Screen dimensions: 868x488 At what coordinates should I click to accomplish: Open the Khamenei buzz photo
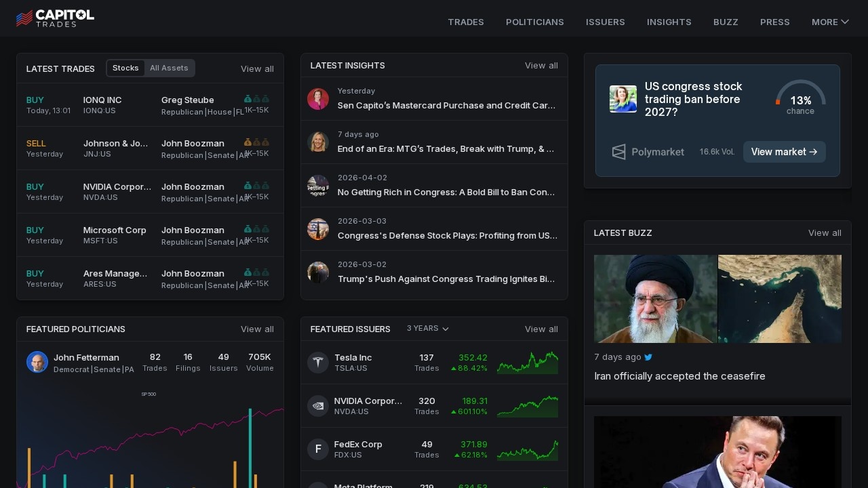(x=655, y=299)
